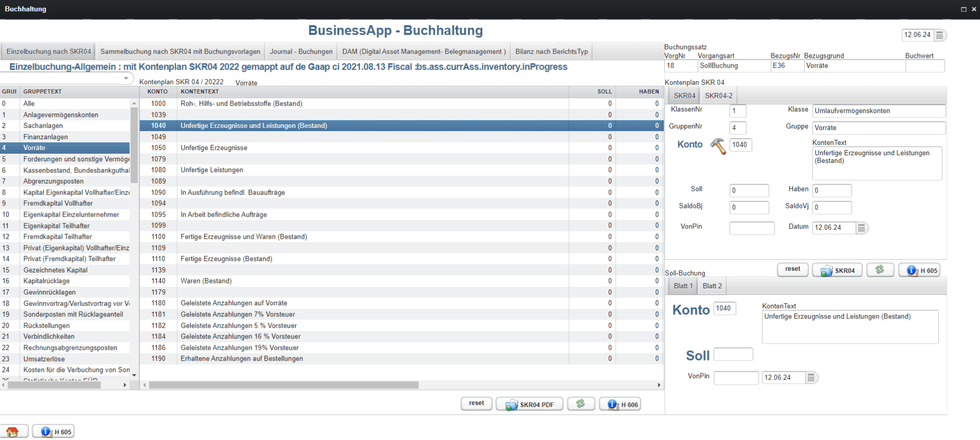Screen dimensions: 980x440
Task: Select the SKR04-2 sub-tab
Action: point(718,96)
